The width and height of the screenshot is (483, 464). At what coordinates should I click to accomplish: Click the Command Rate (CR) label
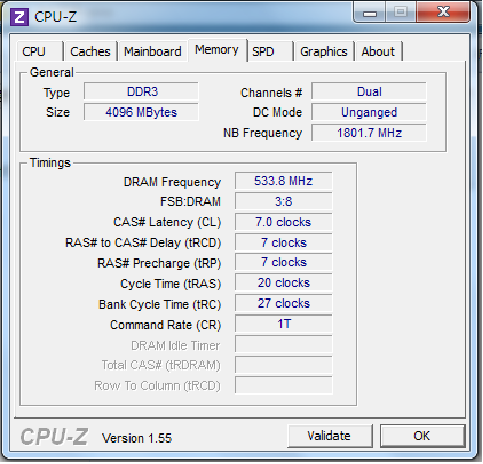point(166,325)
